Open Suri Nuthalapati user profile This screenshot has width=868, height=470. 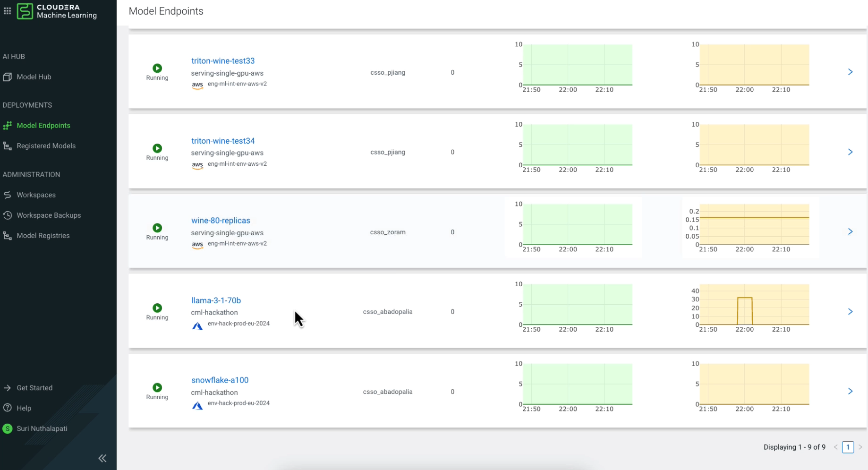pyautogui.click(x=42, y=428)
